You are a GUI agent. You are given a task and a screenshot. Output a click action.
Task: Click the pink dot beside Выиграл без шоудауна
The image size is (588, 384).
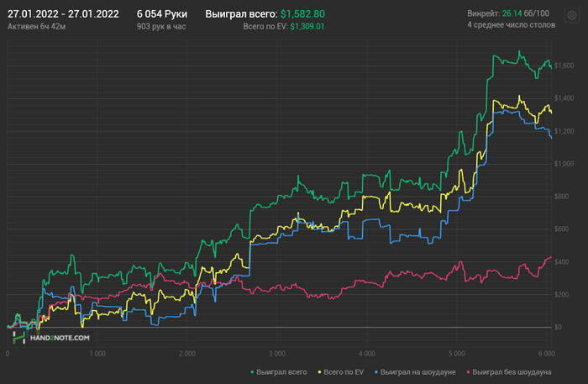coord(468,372)
